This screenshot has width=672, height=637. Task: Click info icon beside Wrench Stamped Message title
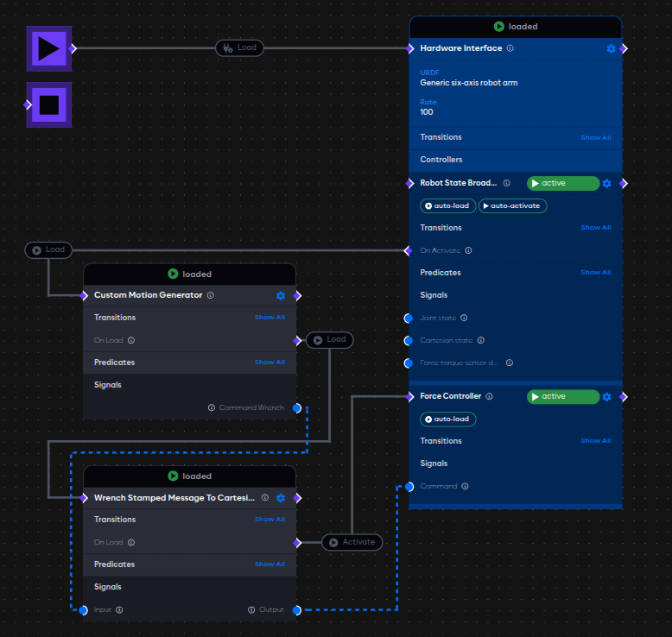pos(265,497)
